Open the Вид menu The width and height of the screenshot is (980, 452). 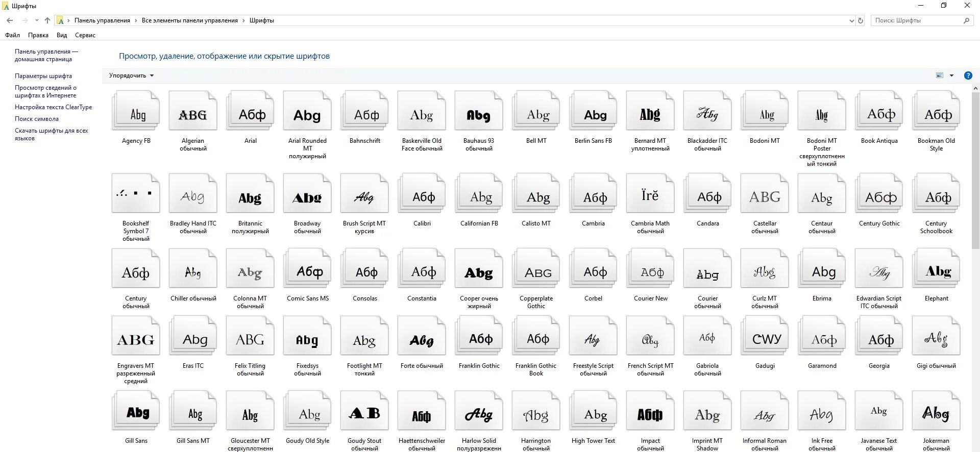click(x=62, y=35)
